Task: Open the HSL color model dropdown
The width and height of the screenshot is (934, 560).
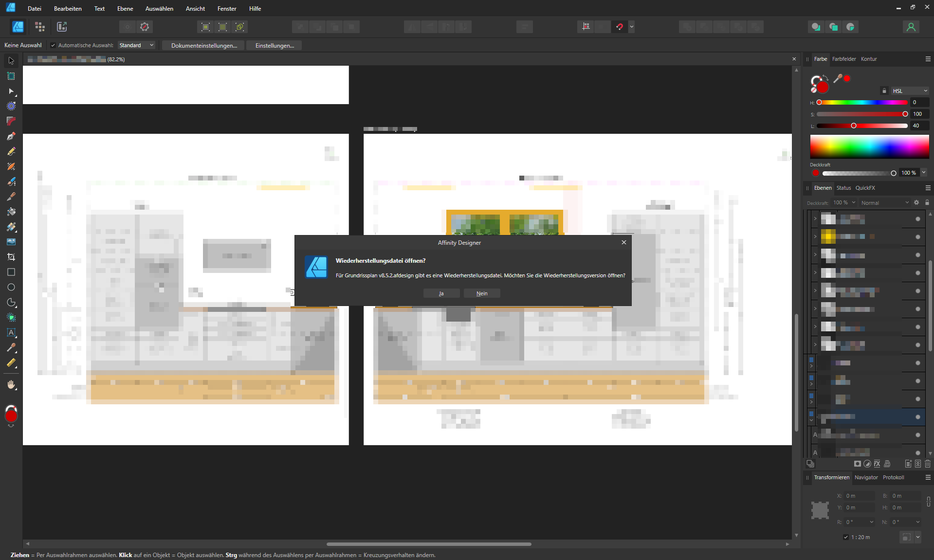Action: coord(909,91)
